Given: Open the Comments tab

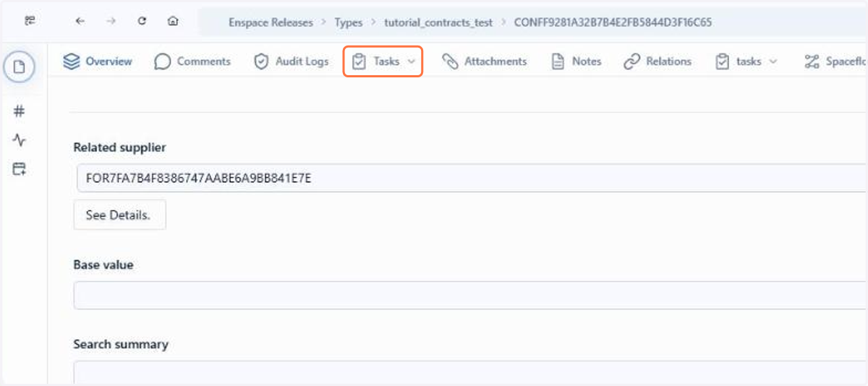Looking at the screenshot, I should tap(192, 62).
